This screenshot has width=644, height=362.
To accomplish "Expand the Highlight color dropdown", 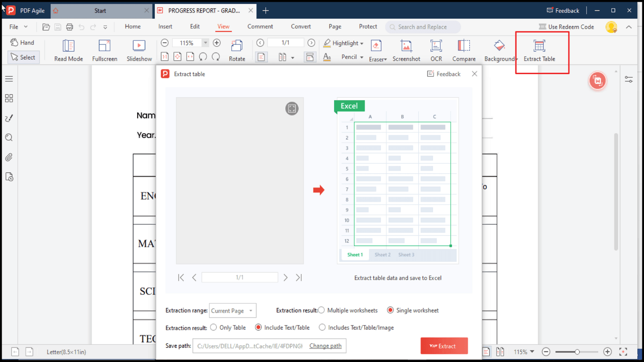I will [362, 44].
